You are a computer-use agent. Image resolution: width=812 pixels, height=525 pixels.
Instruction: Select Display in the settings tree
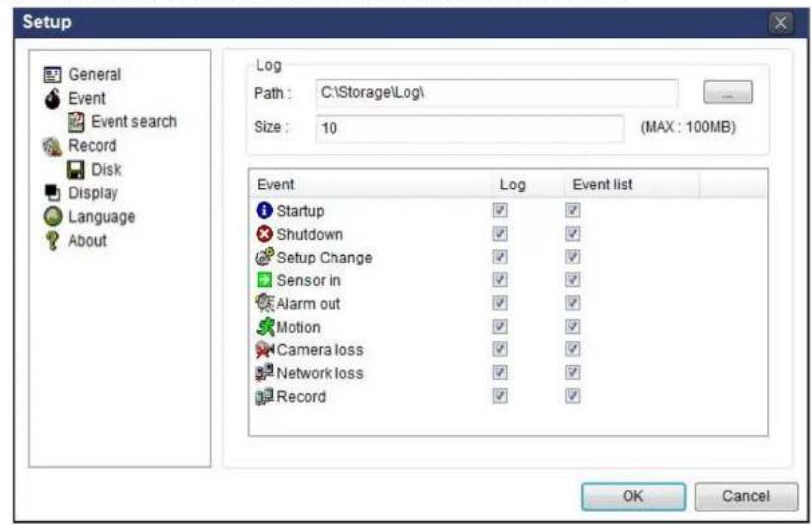pyautogui.click(x=93, y=193)
